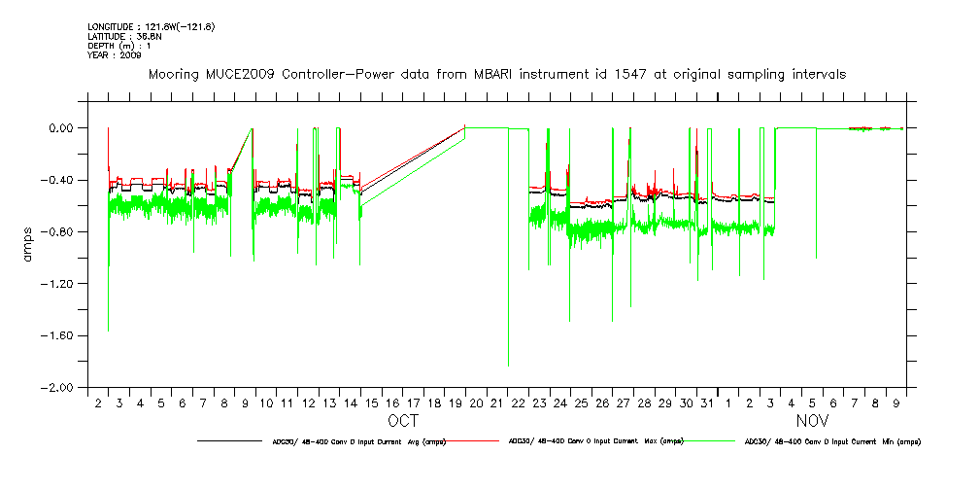This screenshot has width=980, height=490.
Task: Click the DEPTH (m) header line
Action: pos(120,46)
